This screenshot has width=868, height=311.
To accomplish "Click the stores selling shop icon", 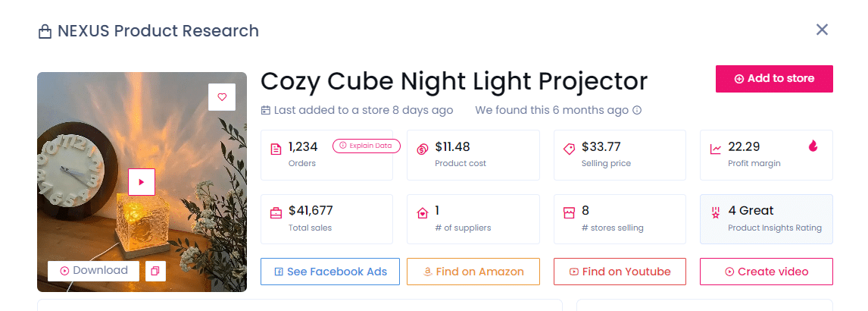I will click(x=569, y=214).
